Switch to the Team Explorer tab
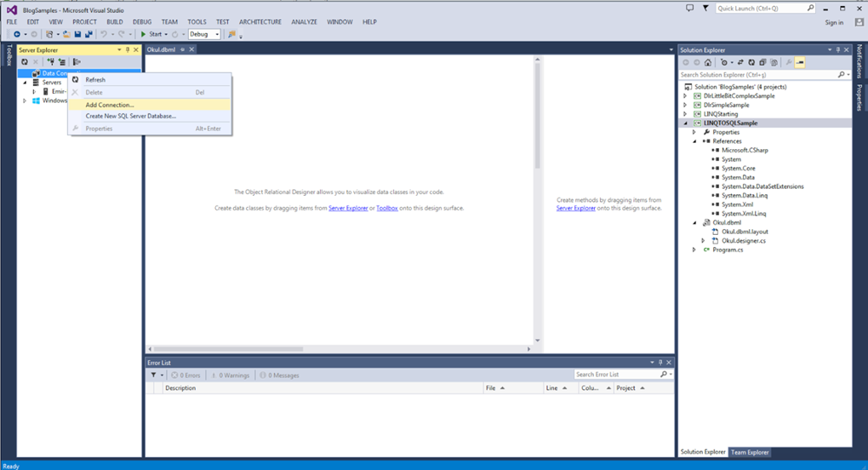 click(750, 452)
